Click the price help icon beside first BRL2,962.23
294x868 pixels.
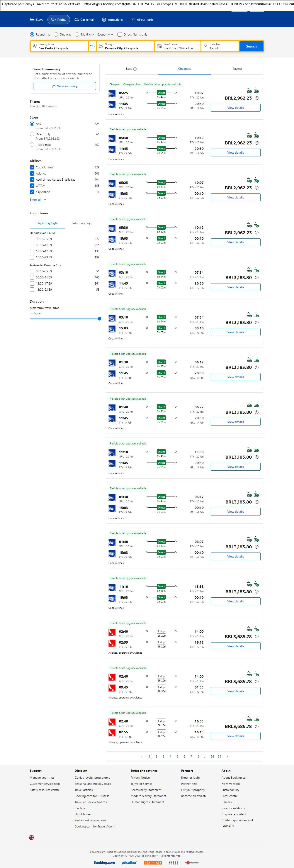click(257, 98)
